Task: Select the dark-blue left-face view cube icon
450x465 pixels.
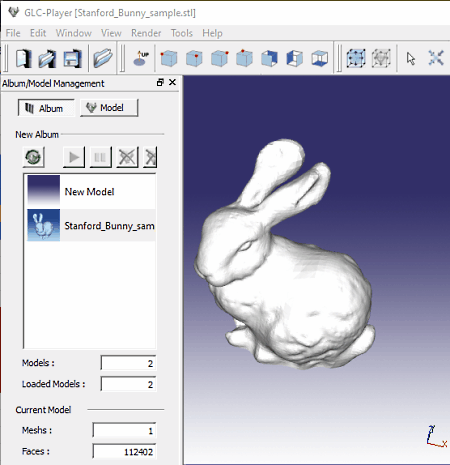Action: tap(295, 58)
